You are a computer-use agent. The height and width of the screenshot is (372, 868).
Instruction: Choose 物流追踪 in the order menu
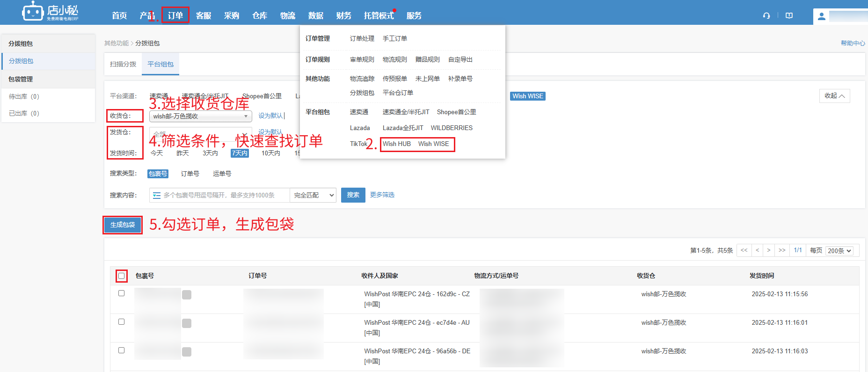pyautogui.click(x=362, y=79)
